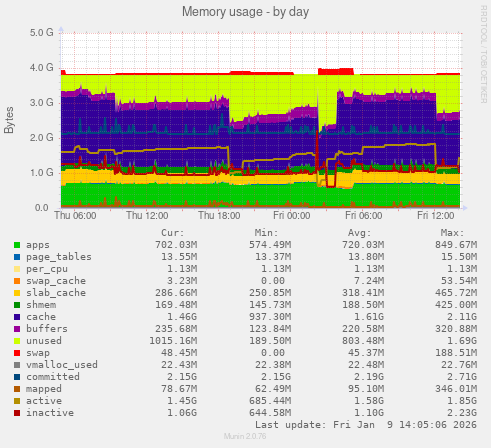Click the apps green legend swatch

pos(17,245)
